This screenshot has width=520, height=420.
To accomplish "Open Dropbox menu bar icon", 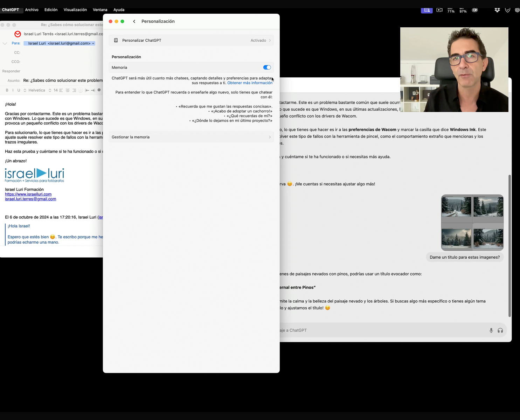I will [x=497, y=10].
